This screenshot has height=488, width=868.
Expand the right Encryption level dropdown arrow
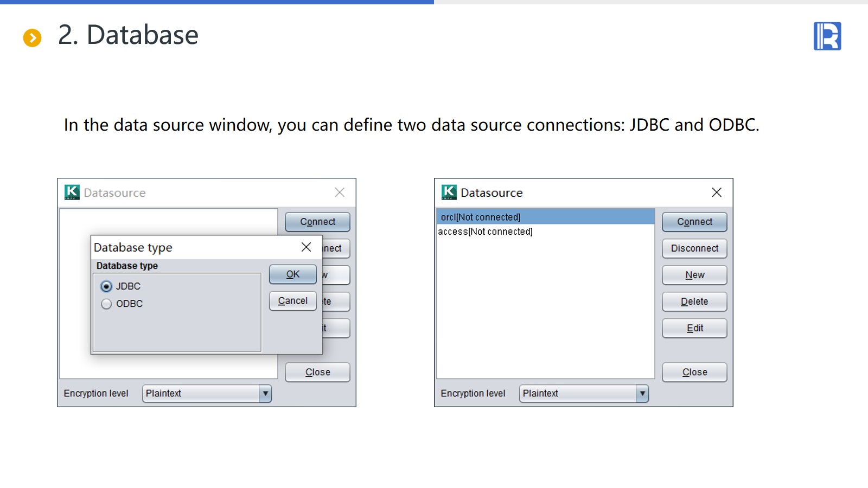[x=642, y=394]
